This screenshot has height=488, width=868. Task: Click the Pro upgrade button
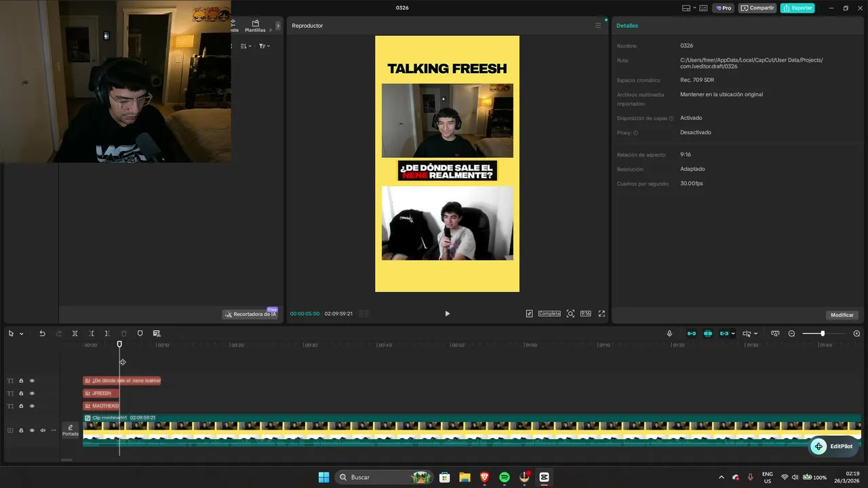tap(724, 8)
